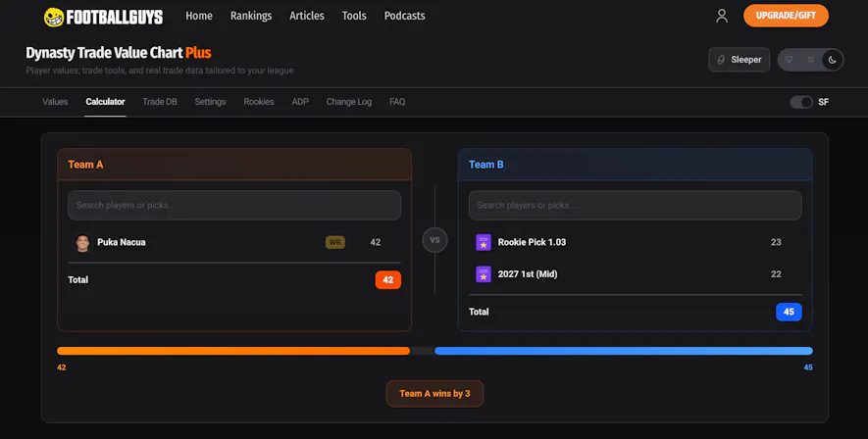
Task: Click the Team B total 45 badge
Action: (x=789, y=312)
